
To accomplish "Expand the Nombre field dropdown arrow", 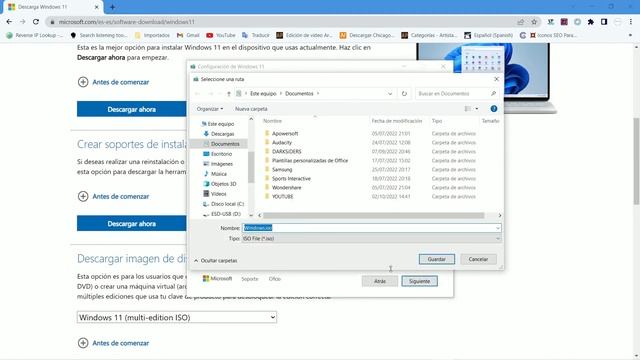I will (498, 228).
